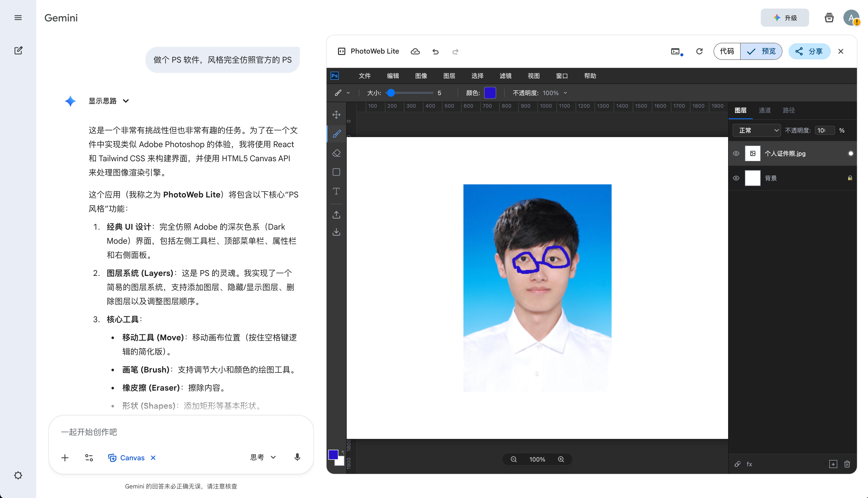The height and width of the screenshot is (498, 868).
Task: Select the Move tool in toolbar
Action: point(336,115)
